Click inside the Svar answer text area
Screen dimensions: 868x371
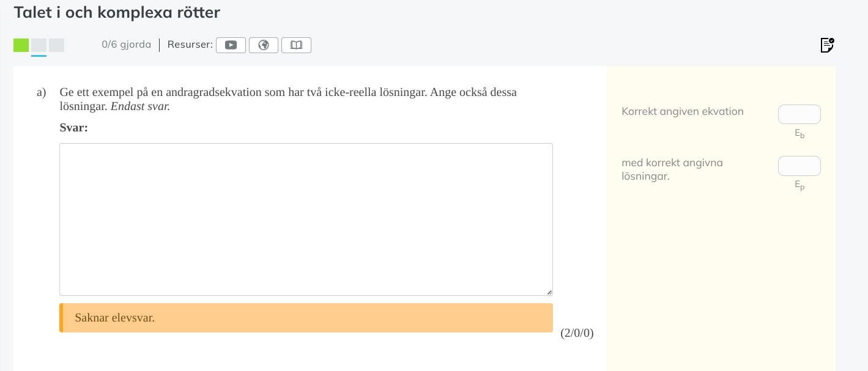306,219
